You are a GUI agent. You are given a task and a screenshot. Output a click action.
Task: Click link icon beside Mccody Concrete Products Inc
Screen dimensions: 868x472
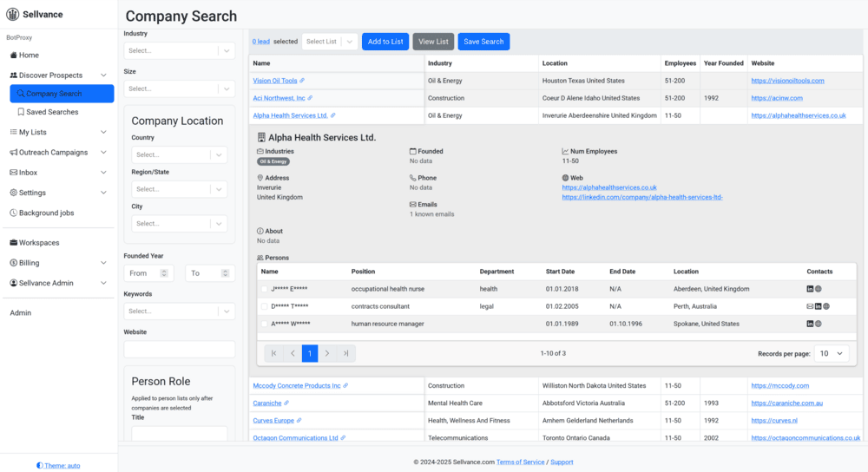(345, 386)
